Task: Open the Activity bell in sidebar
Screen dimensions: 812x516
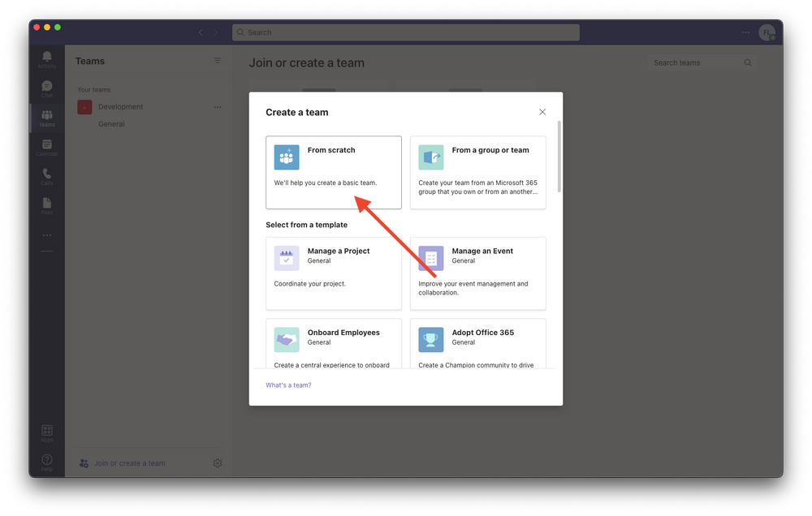Action: [46, 59]
